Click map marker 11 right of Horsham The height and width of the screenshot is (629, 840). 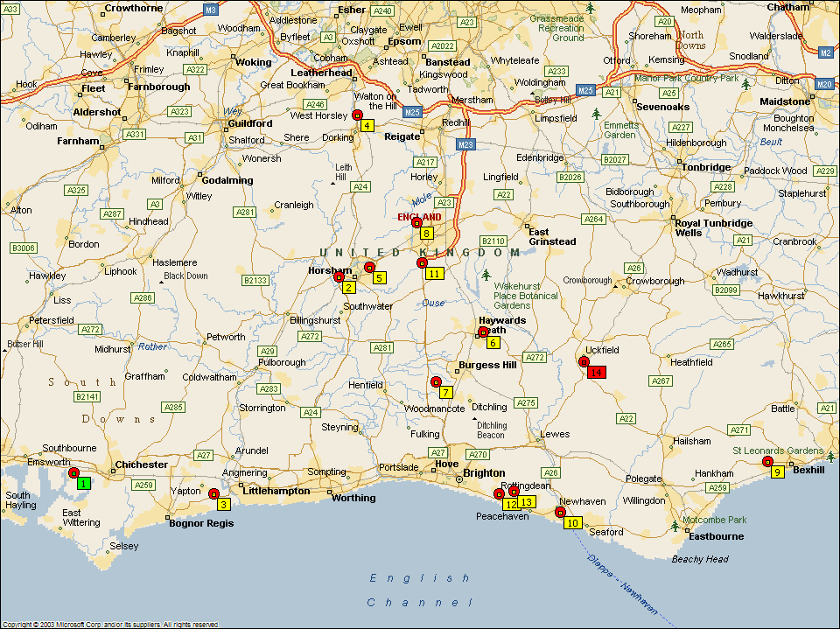(x=434, y=273)
